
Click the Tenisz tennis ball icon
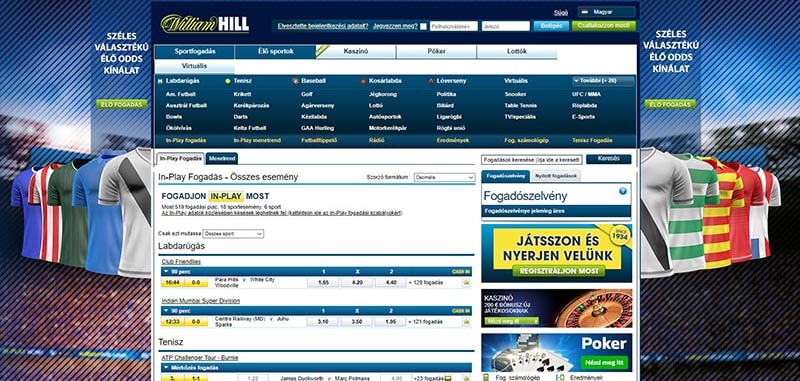[228, 81]
